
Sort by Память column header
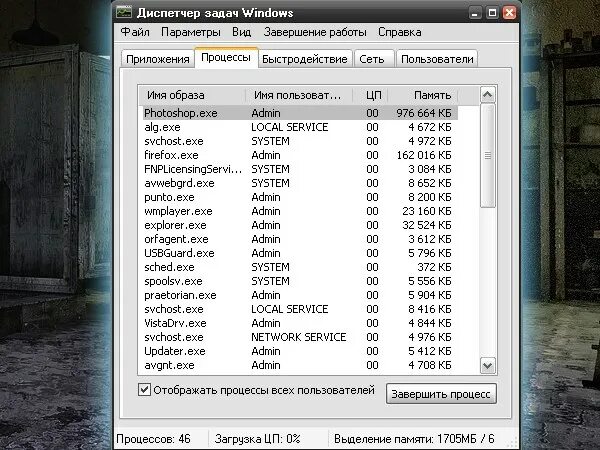pyautogui.click(x=423, y=95)
